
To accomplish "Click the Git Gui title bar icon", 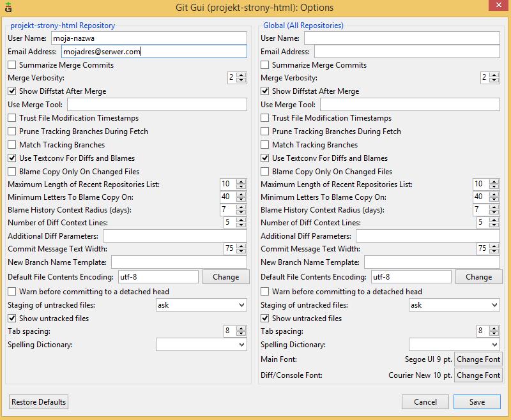I will [8, 7].
